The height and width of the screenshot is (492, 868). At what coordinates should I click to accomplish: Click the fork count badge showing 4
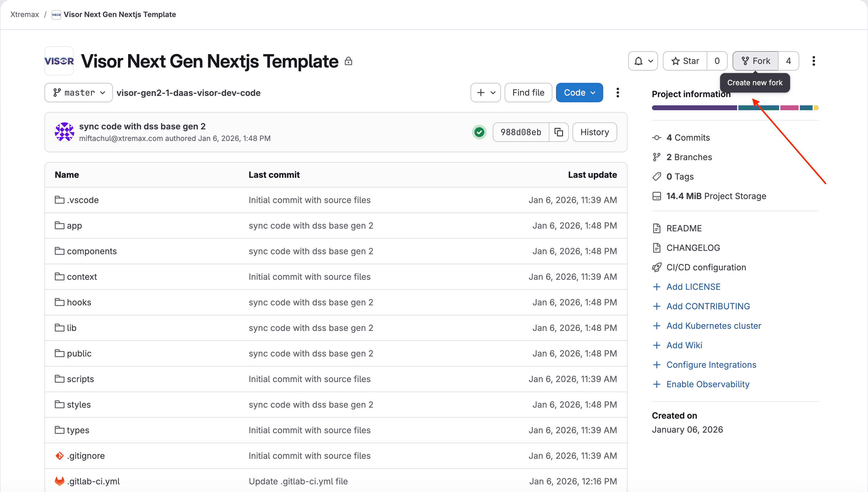[789, 61]
